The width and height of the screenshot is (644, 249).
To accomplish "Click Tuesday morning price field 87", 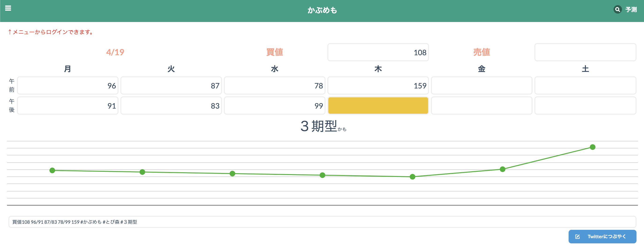I will 171,85.
